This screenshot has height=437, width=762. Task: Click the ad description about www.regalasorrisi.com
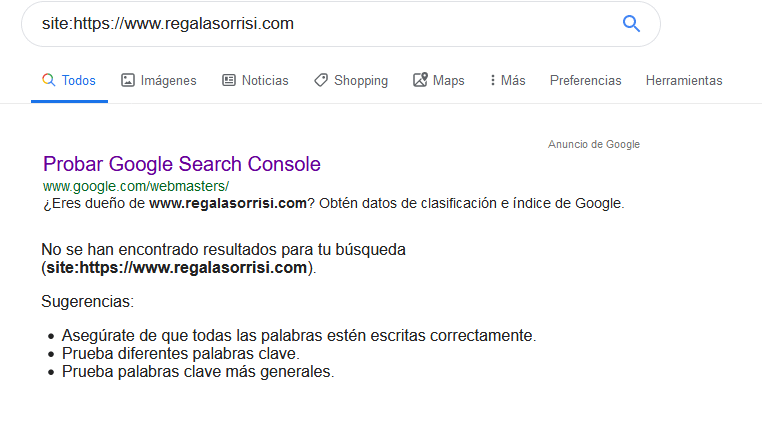tap(333, 203)
